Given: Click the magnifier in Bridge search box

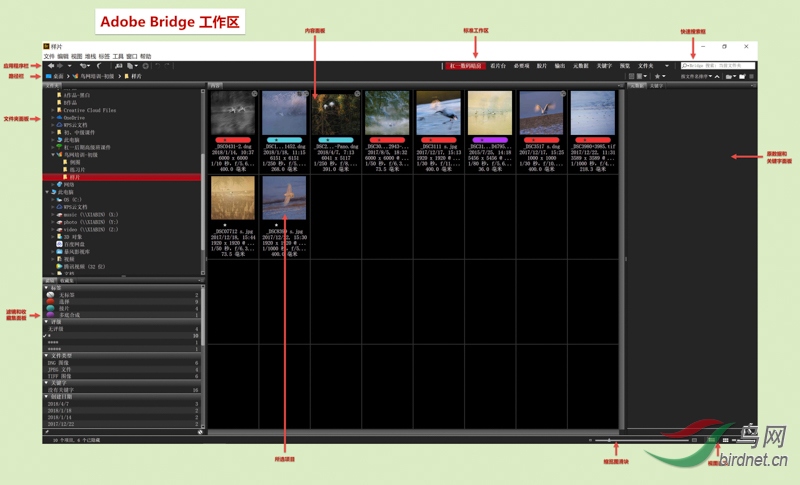Looking at the screenshot, I should [683, 66].
